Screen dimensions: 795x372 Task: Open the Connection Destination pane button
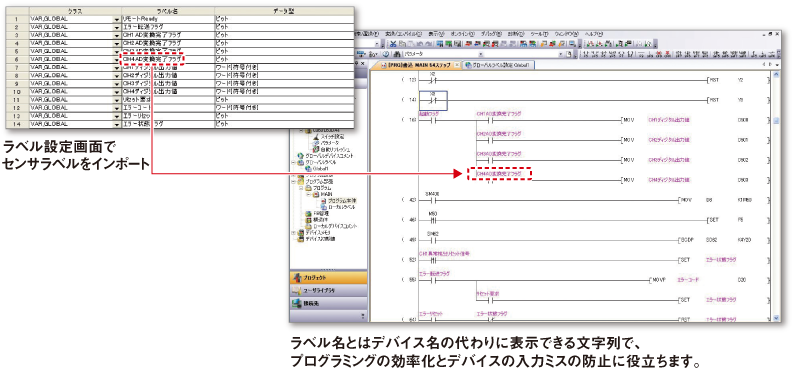tap(328, 304)
